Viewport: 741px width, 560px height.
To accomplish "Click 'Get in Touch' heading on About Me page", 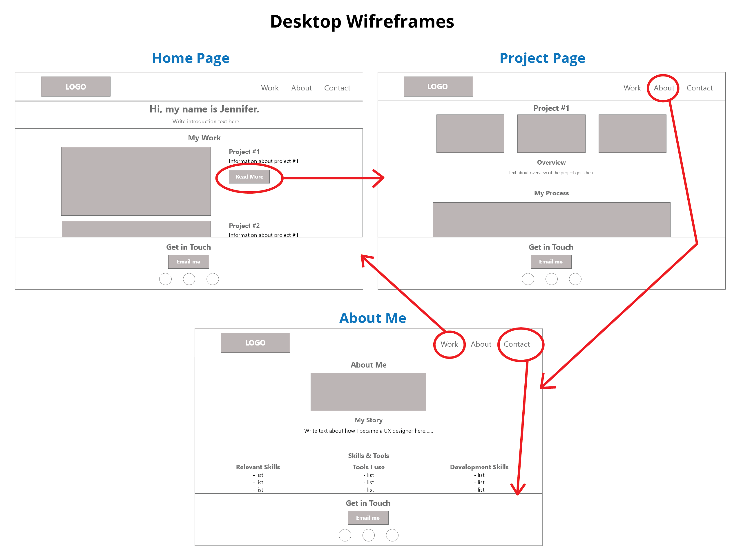I will coord(368,503).
